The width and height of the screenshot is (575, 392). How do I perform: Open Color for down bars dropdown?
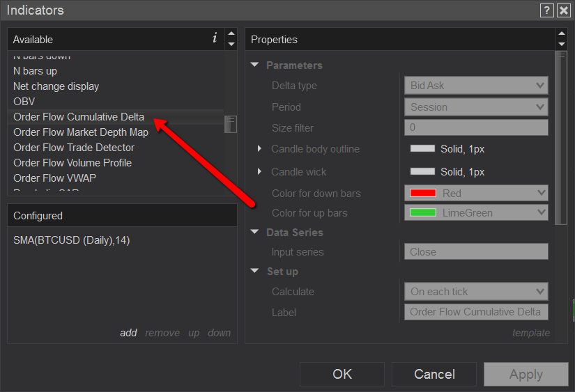pyautogui.click(x=476, y=193)
